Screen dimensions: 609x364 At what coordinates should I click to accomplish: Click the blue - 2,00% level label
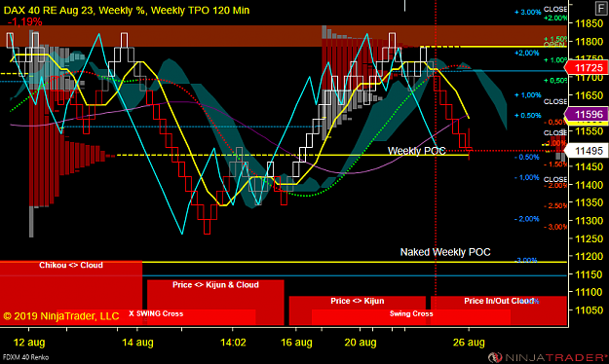coord(526,219)
